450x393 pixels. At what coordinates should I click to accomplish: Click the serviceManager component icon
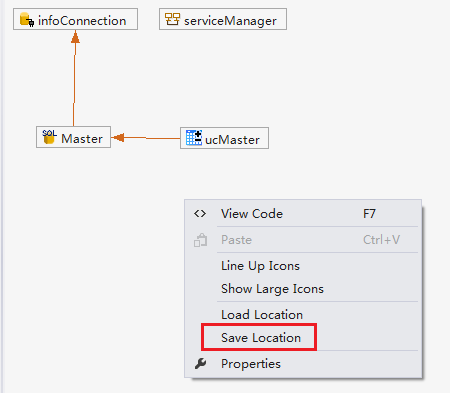click(172, 19)
